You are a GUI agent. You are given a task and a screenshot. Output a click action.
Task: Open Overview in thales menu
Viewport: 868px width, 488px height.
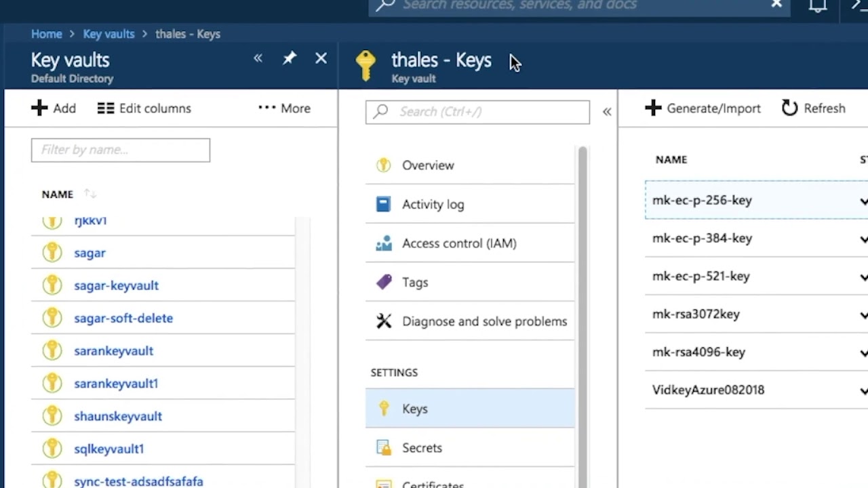(x=470, y=165)
